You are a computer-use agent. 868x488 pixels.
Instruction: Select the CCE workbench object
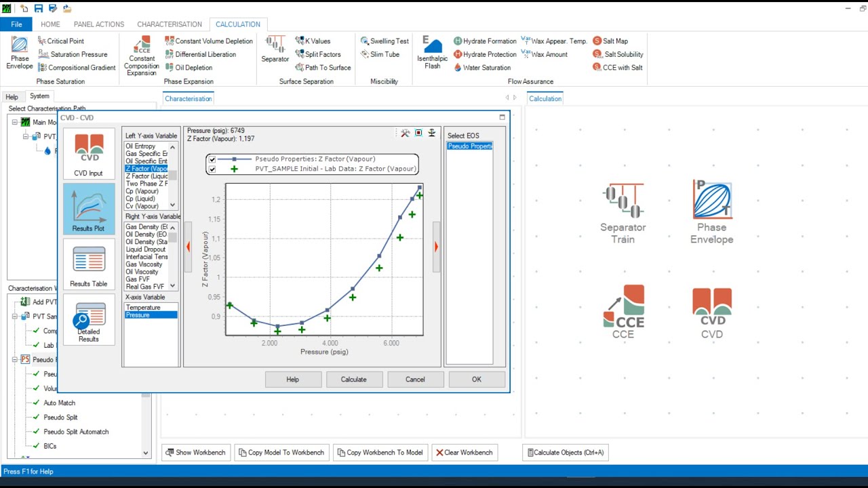click(623, 312)
